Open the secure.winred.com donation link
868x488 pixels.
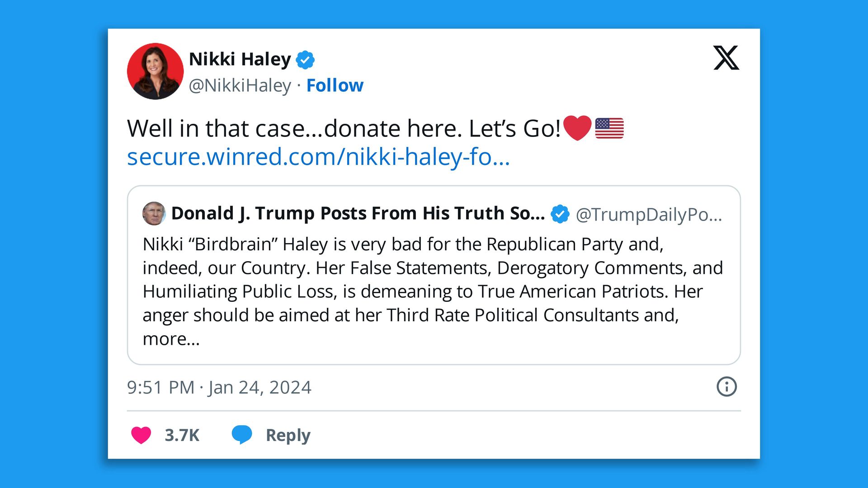[x=318, y=157]
